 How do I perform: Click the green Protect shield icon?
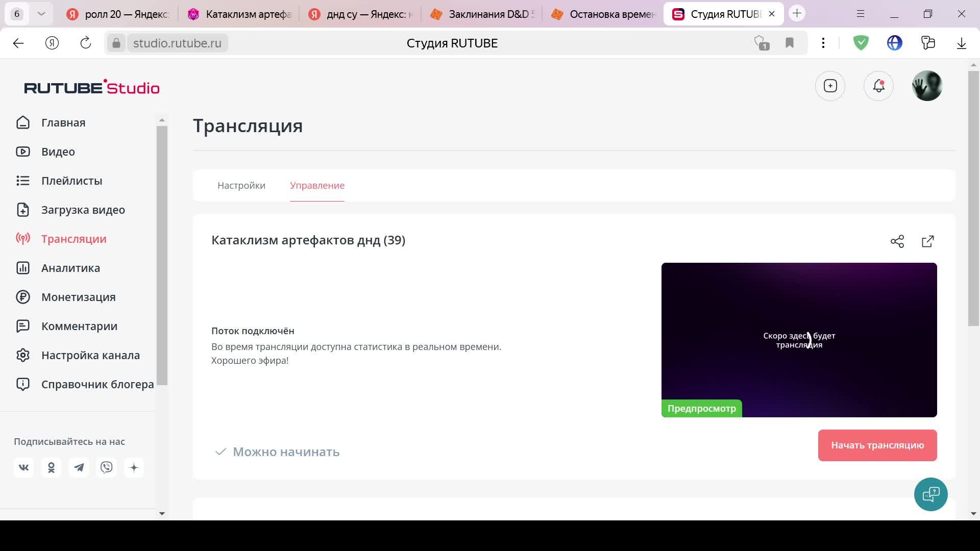click(861, 43)
